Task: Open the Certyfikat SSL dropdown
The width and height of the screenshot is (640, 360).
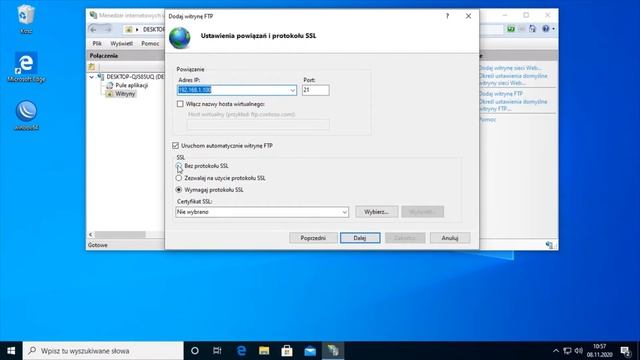Action: pos(344,212)
